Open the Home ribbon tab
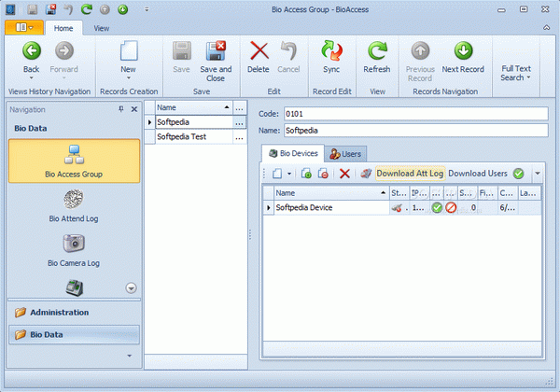 point(63,28)
